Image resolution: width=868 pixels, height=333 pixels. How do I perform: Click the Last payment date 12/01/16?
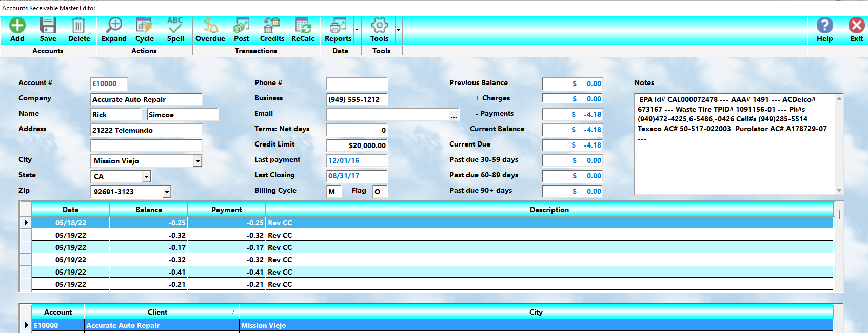point(357,161)
